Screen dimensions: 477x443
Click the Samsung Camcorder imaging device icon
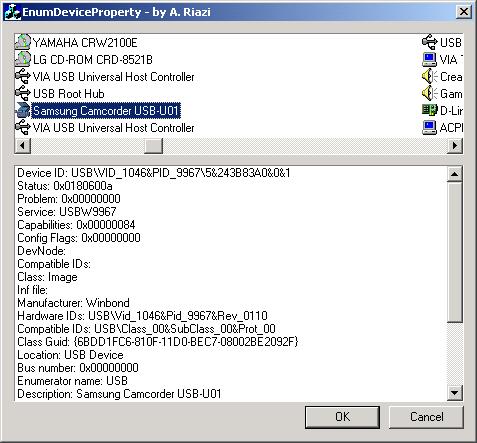pyautogui.click(x=23, y=110)
